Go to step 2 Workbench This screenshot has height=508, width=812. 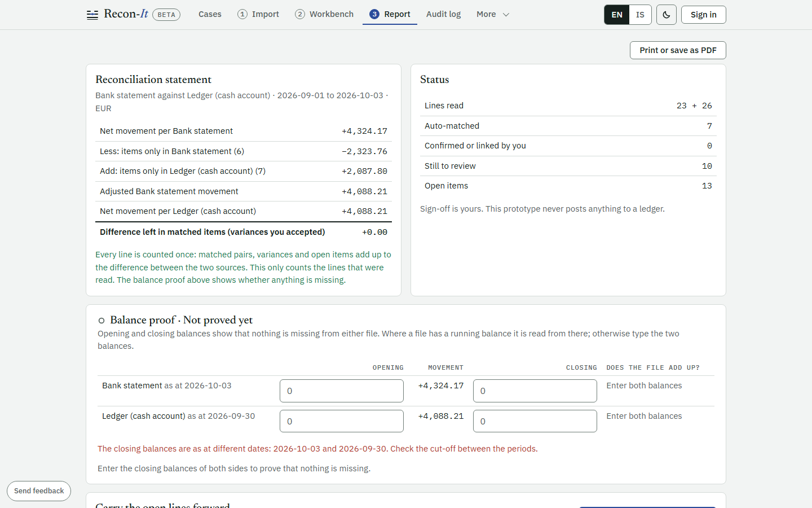(324, 14)
